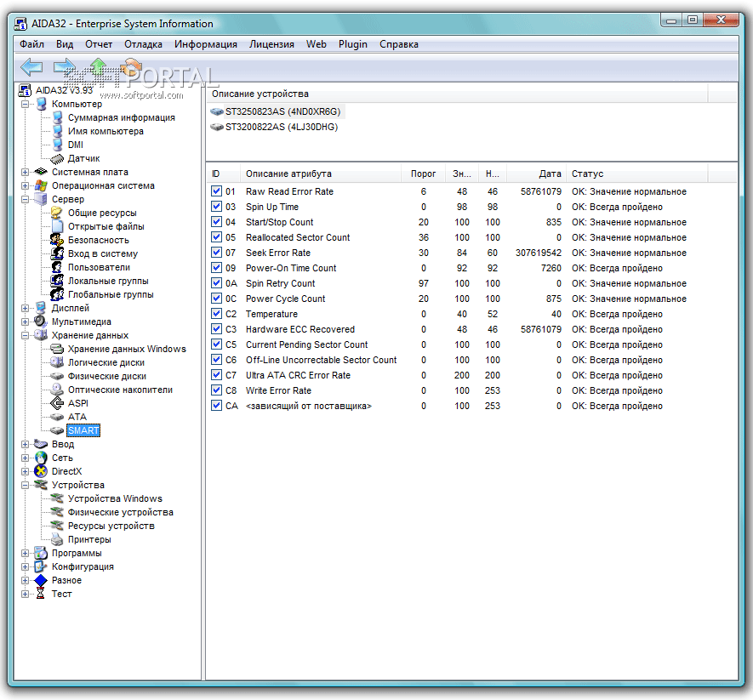This screenshot has width=753, height=700.
Task: Click the Тест hourglass icon
Action: [42, 594]
